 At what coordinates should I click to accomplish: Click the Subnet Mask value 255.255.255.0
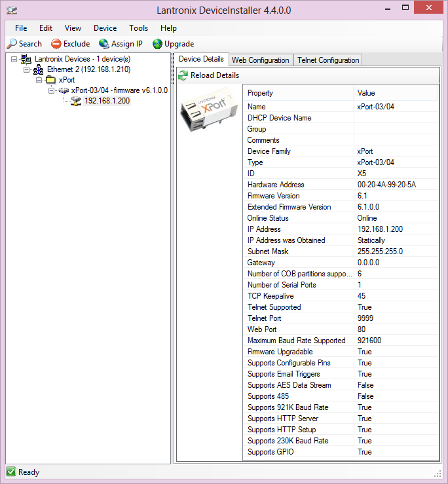click(x=380, y=251)
